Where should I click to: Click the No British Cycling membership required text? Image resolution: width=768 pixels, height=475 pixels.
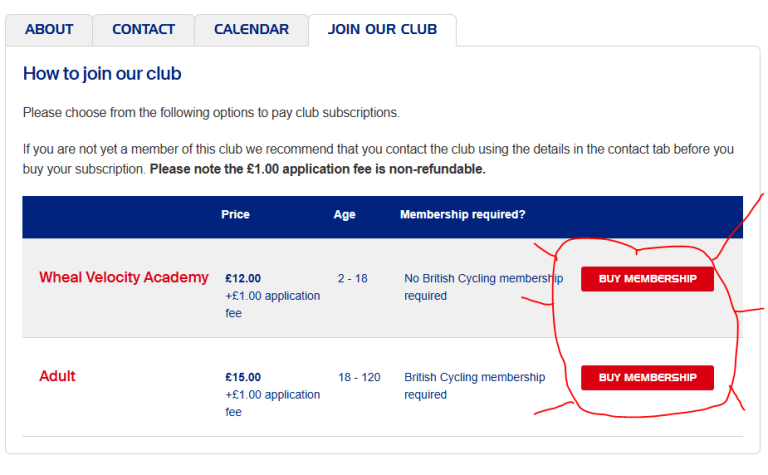[x=483, y=287]
